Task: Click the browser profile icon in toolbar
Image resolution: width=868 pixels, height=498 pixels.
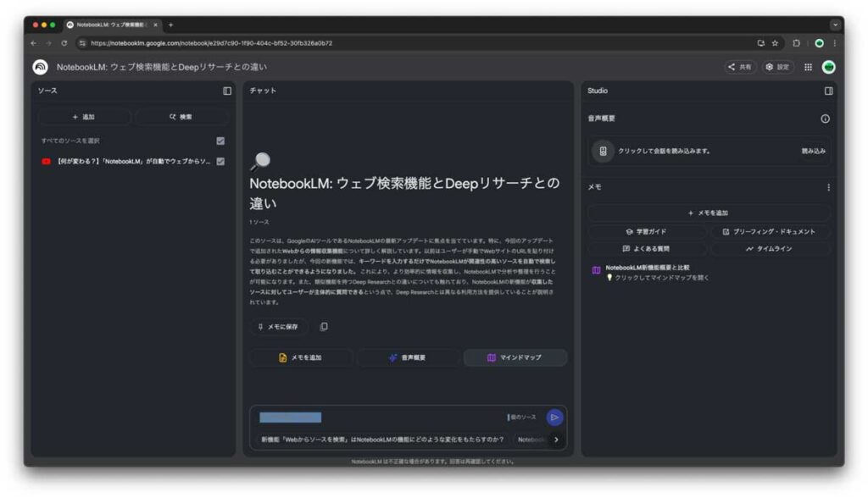Action: [819, 43]
